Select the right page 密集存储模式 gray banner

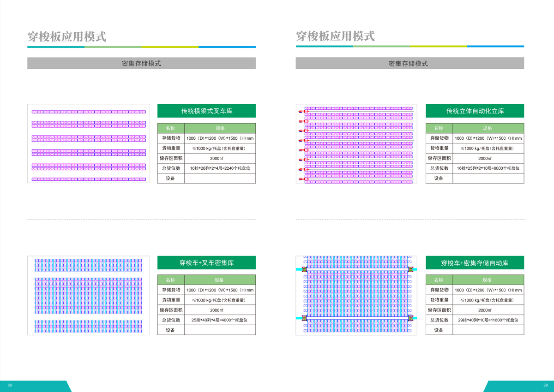tap(409, 63)
